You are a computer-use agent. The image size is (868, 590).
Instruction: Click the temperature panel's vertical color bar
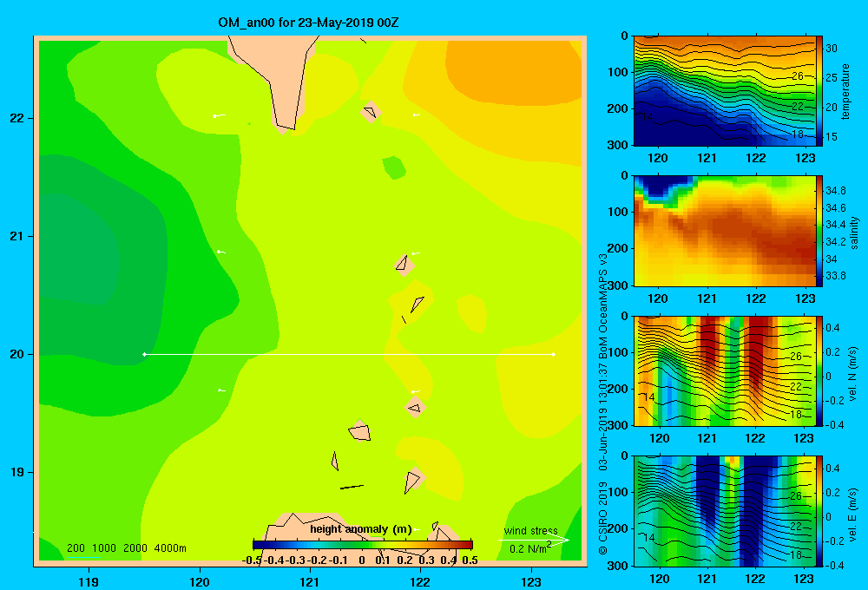click(x=819, y=91)
